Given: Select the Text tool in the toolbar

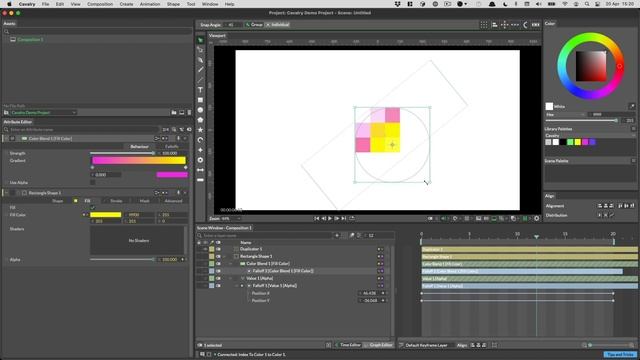Looking at the screenshot, I should tap(200, 90).
